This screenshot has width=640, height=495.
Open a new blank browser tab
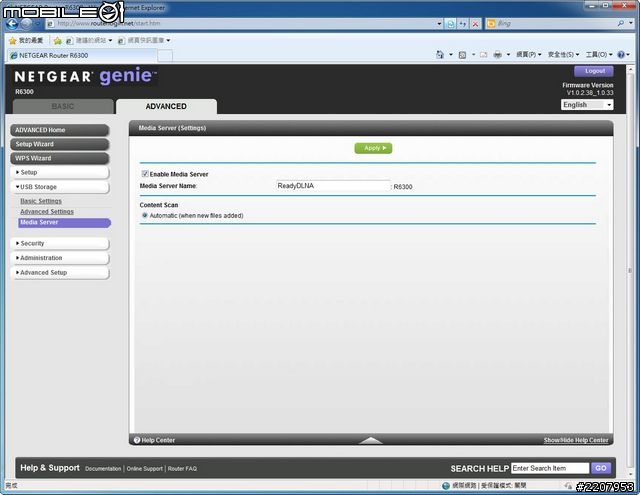pyautogui.click(x=165, y=55)
